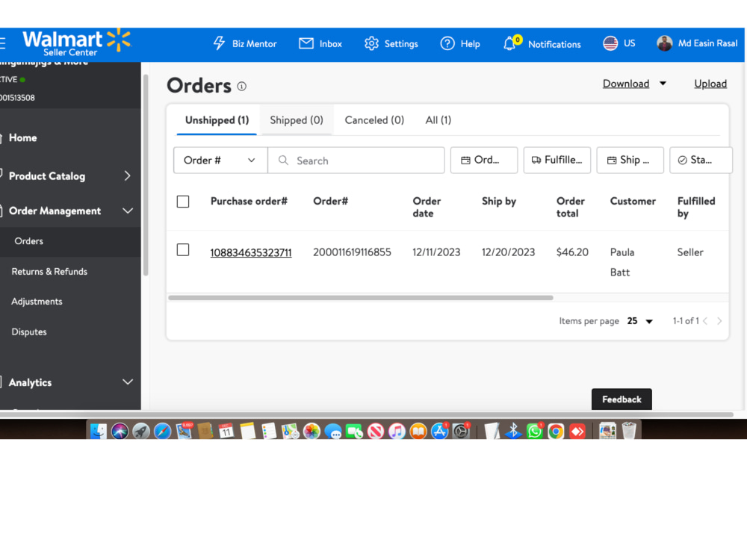Click the orders table horizontal scrollbar
The image size is (747, 560).
361,298
